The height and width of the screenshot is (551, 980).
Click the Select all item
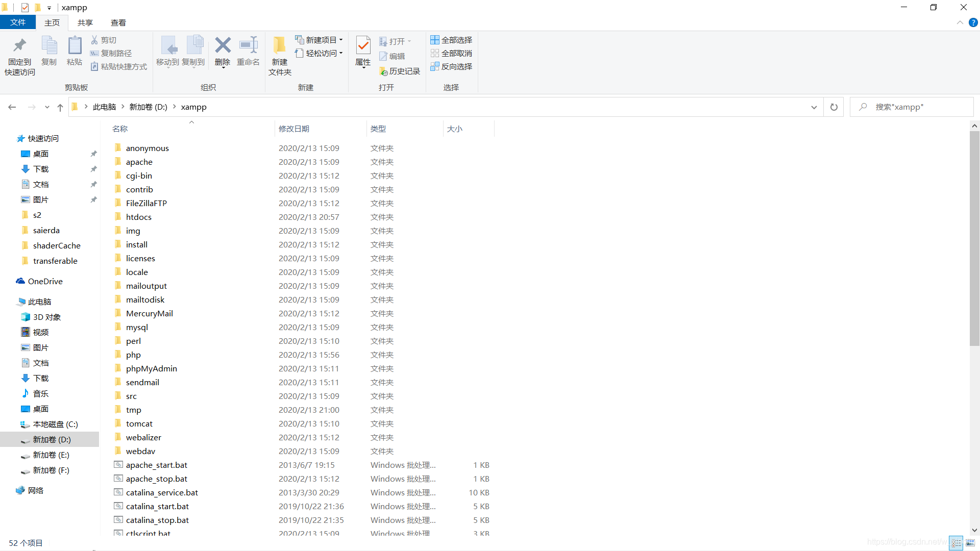pos(451,40)
